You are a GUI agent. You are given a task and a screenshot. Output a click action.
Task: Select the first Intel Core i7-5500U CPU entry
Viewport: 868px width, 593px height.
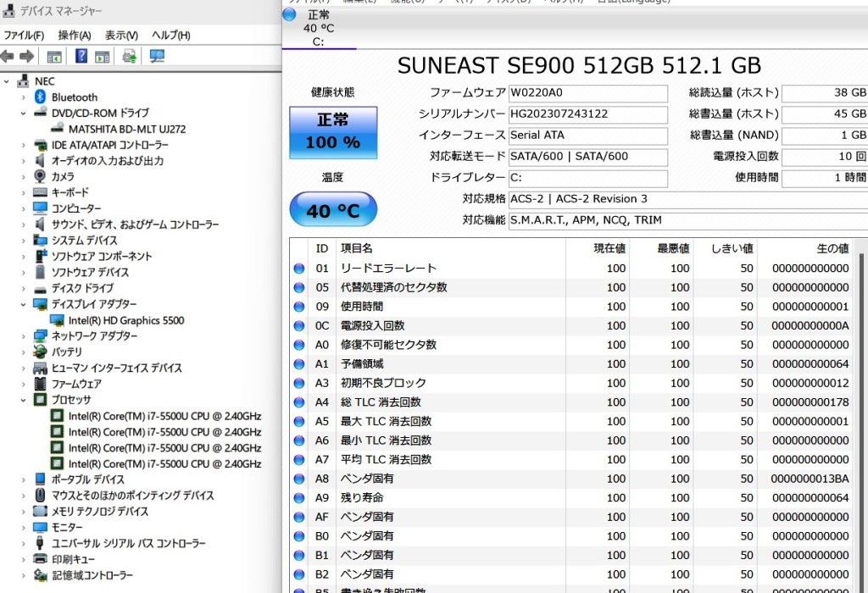click(x=164, y=416)
